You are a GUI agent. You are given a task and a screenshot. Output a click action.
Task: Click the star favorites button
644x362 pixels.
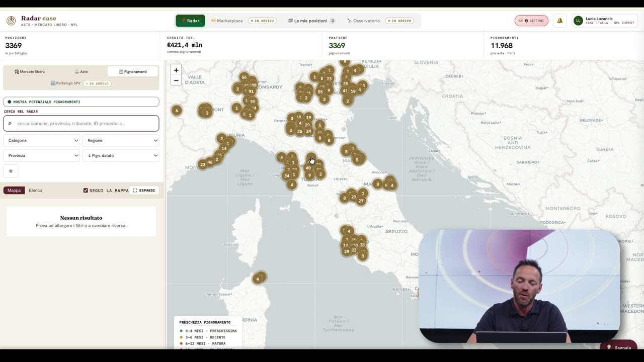tap(11, 171)
